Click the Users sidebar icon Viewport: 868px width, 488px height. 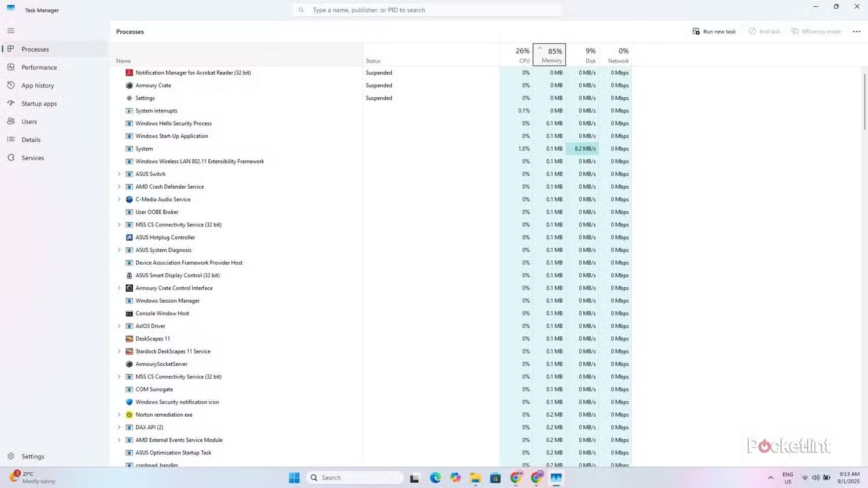pyautogui.click(x=11, y=122)
